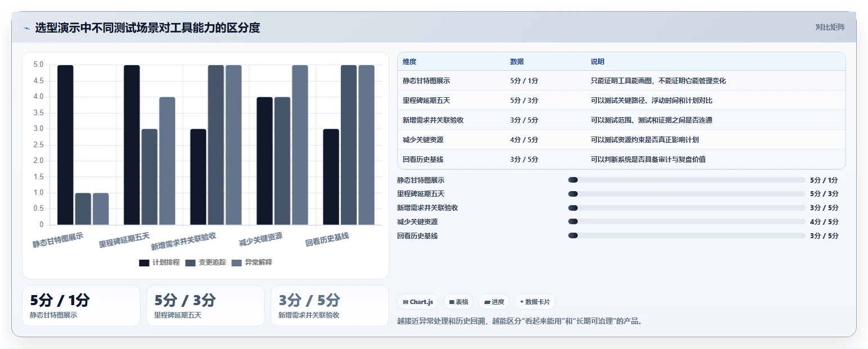Click the footer note 越接近异常处理和历史回溯
Viewport: 868px width, 349px height.
(520, 321)
